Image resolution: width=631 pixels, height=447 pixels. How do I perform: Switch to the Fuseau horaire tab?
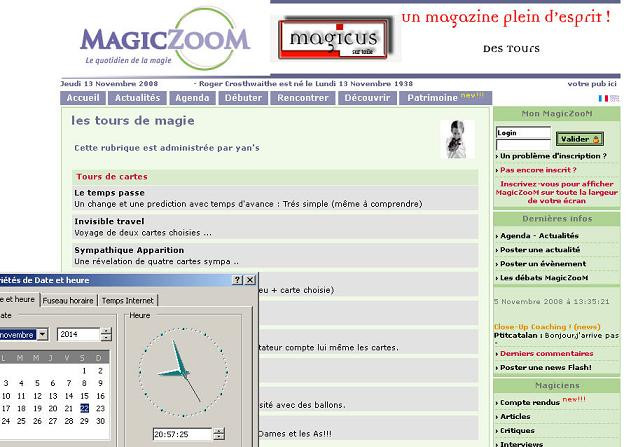point(68,300)
